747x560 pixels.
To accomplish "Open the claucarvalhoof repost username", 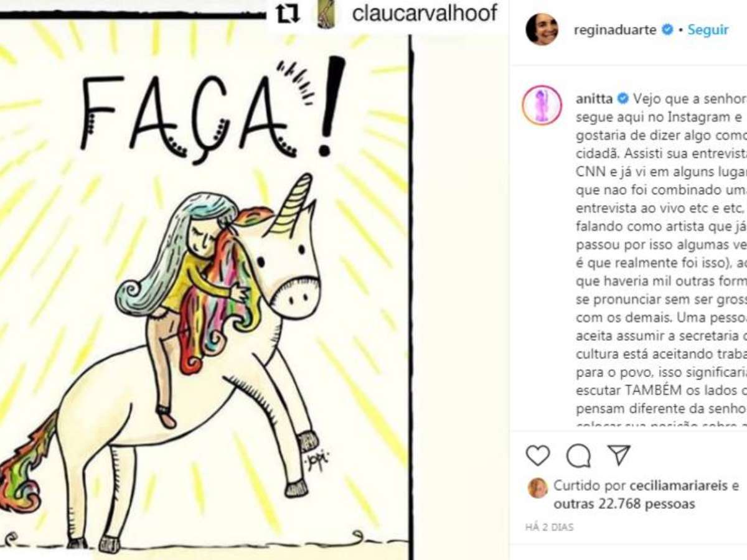I will (425, 14).
